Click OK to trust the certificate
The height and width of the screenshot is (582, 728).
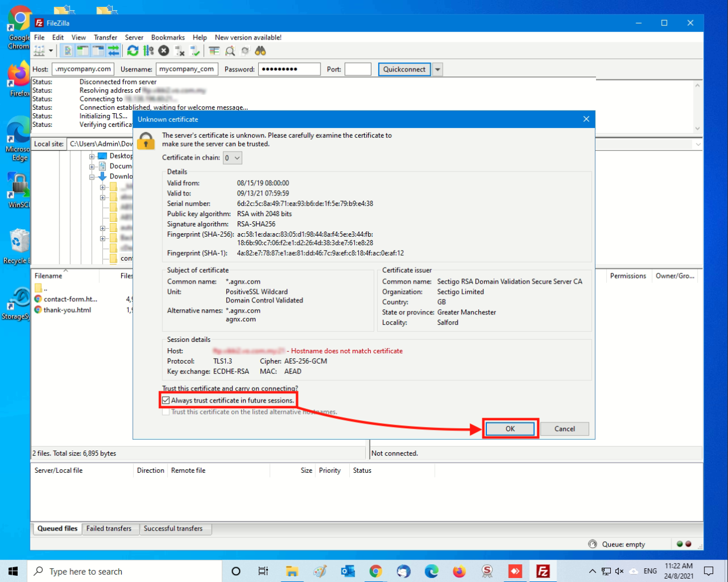pos(510,429)
